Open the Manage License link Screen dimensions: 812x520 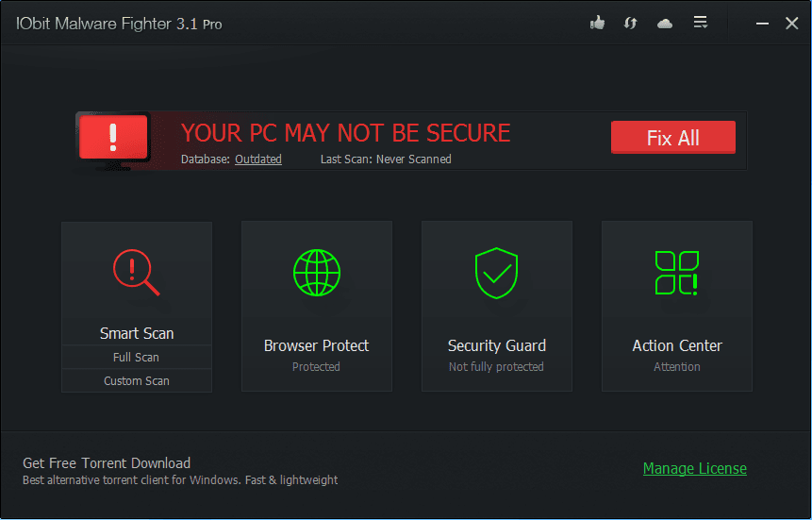(694, 468)
